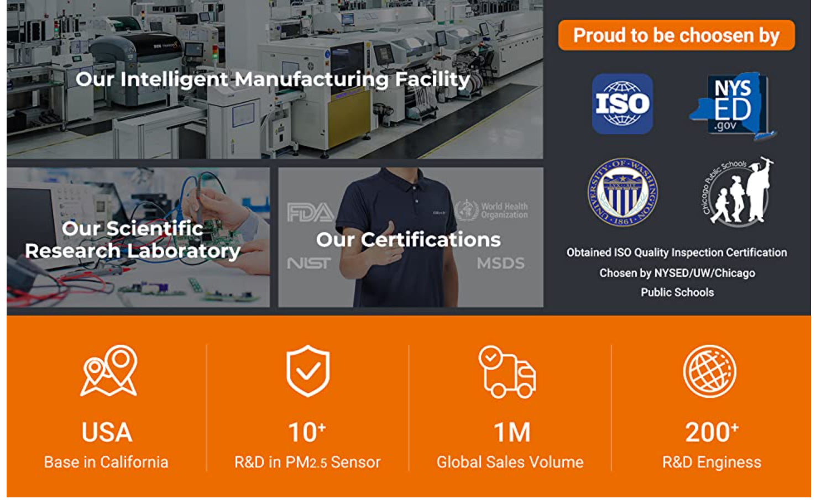Click the map pins icon above USA
The image size is (821, 504).
point(108,371)
